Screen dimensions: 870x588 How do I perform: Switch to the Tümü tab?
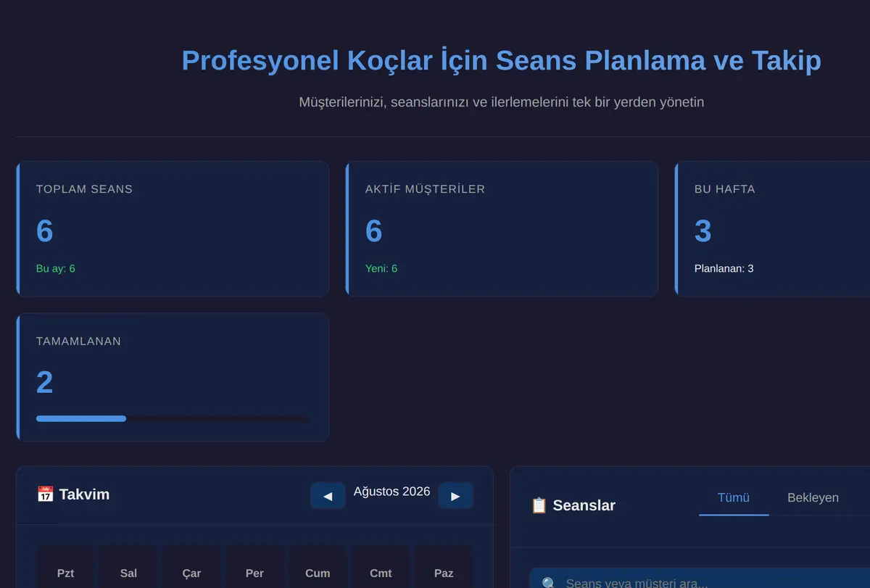[734, 498]
